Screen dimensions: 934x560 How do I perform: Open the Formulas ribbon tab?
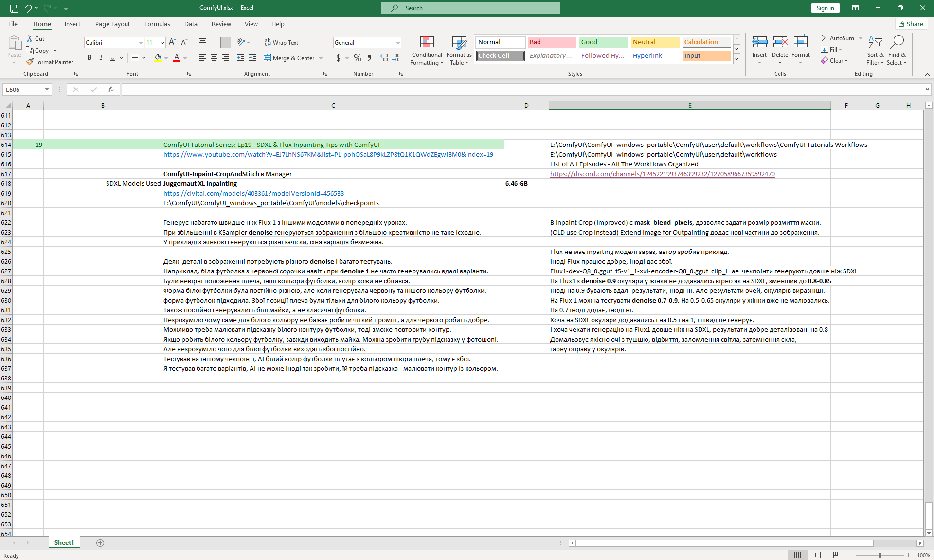point(157,24)
